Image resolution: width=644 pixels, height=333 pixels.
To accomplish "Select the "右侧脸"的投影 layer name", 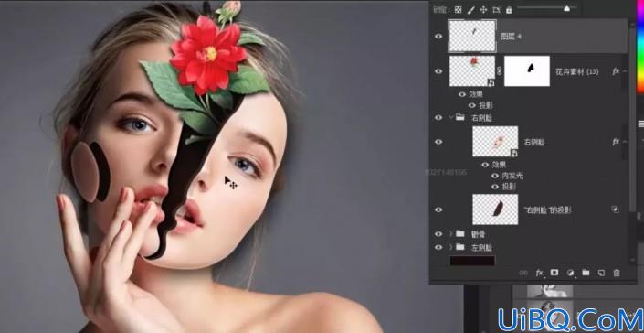I will [x=547, y=210].
